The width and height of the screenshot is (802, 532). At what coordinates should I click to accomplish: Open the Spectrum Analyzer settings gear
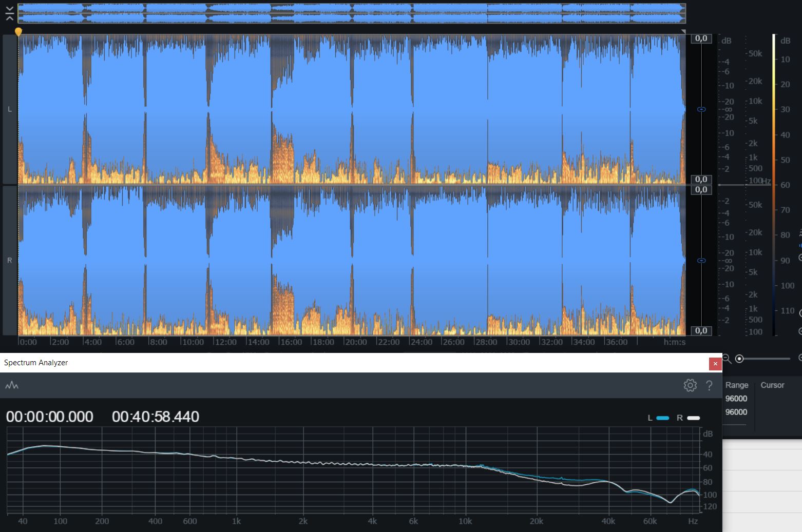pos(690,385)
